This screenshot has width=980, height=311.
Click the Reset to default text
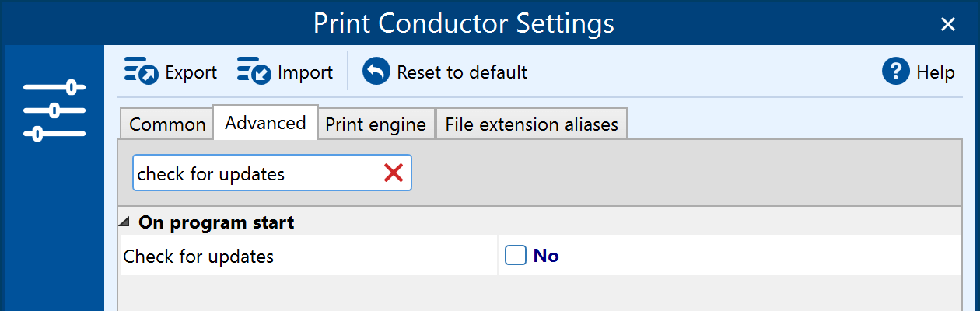462,72
